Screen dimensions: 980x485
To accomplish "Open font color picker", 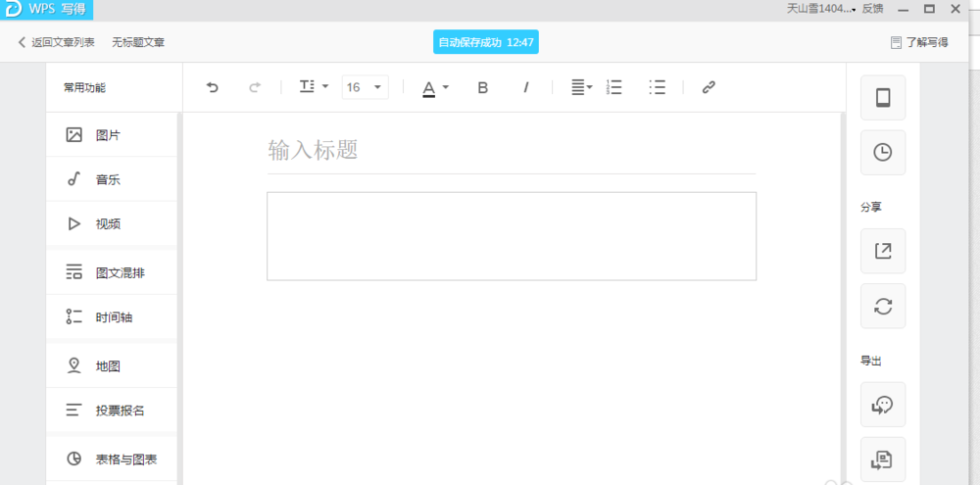I will click(435, 87).
